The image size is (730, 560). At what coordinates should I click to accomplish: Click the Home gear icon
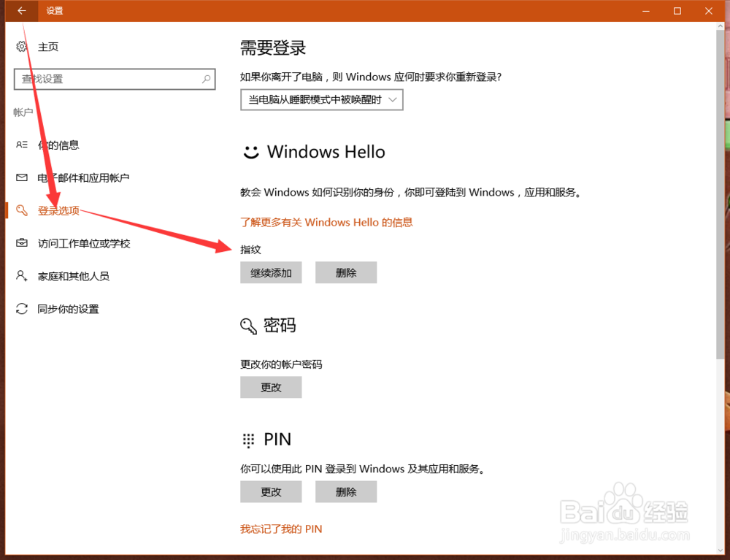click(x=21, y=47)
